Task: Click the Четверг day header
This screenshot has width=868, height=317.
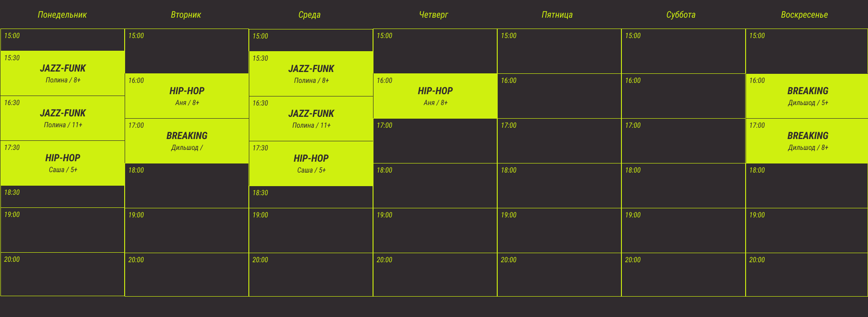Action: point(434,14)
